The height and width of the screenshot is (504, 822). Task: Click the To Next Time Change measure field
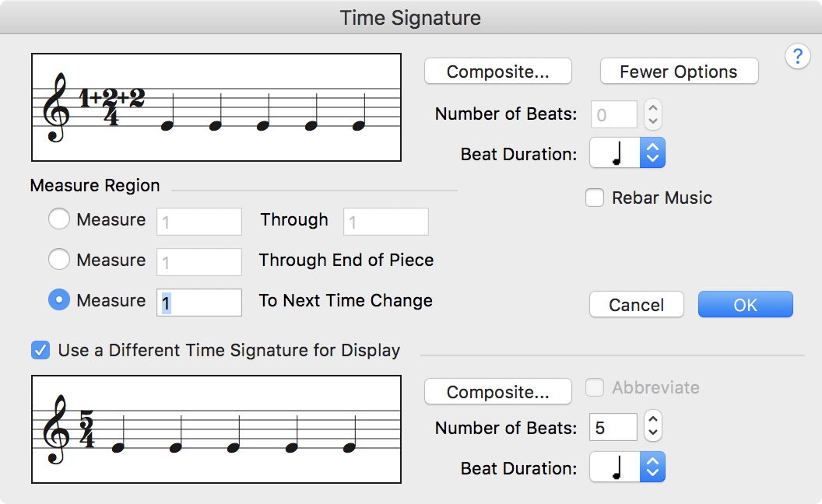(199, 302)
